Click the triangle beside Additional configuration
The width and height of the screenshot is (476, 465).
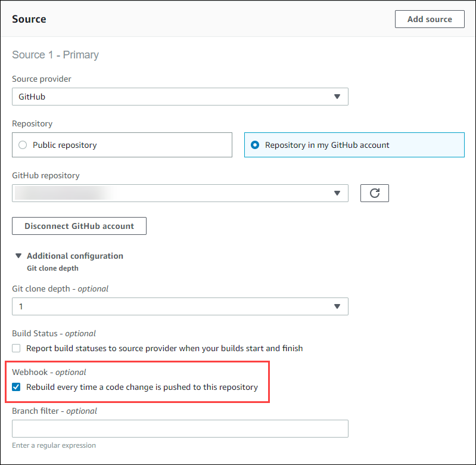[x=18, y=256]
